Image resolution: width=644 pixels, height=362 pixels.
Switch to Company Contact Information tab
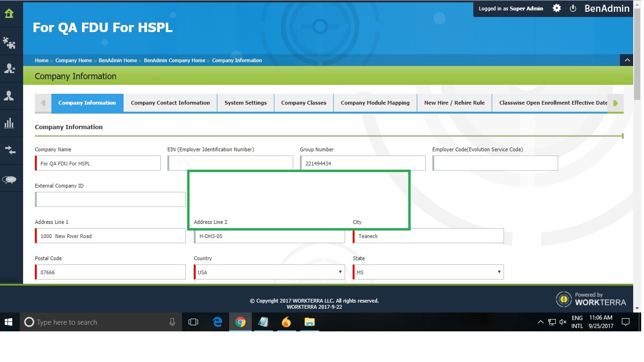[x=170, y=103]
